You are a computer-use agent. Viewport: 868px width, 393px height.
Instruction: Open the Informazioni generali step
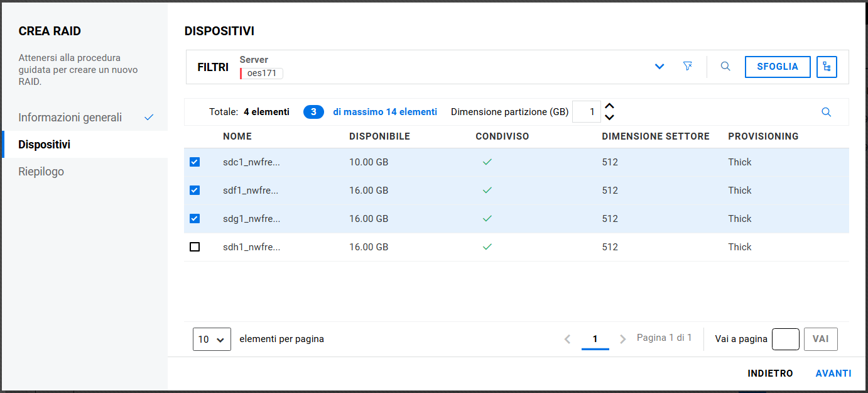click(70, 118)
